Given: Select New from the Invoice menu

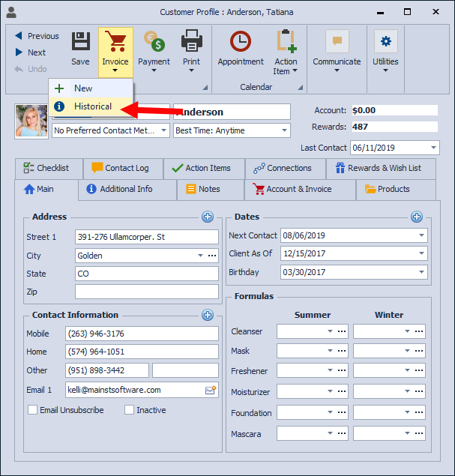Looking at the screenshot, I should [x=91, y=88].
